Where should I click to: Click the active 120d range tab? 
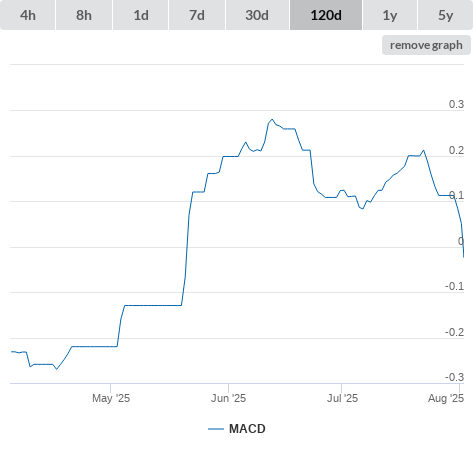326,15
